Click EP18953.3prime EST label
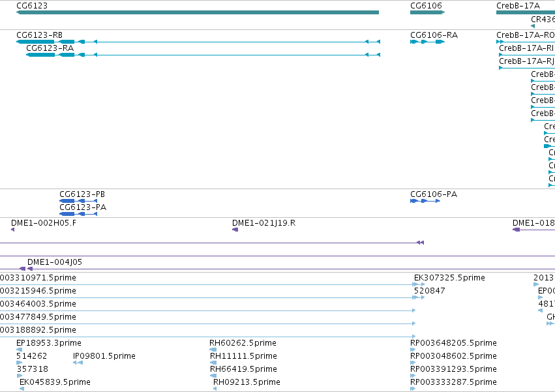Viewport: 555px width, 392px height. (49, 343)
